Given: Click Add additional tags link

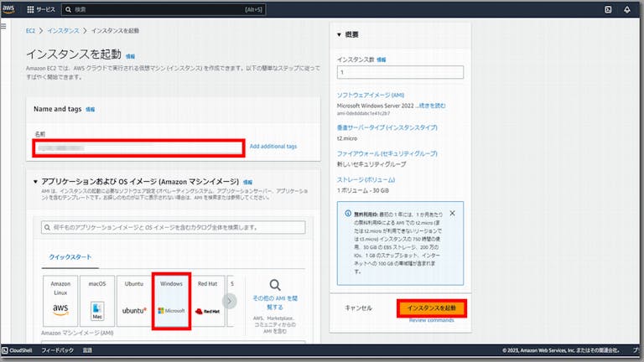Looking at the screenshot, I should [x=273, y=146].
